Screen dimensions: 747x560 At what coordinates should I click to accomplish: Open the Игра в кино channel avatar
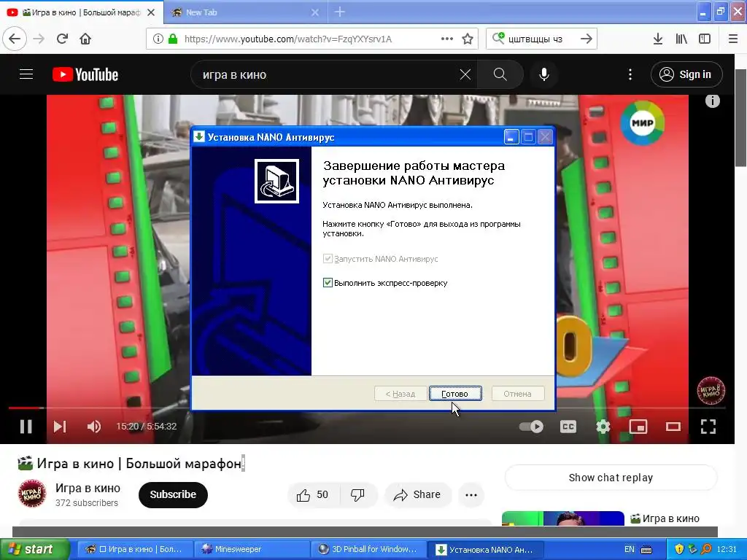(x=32, y=494)
